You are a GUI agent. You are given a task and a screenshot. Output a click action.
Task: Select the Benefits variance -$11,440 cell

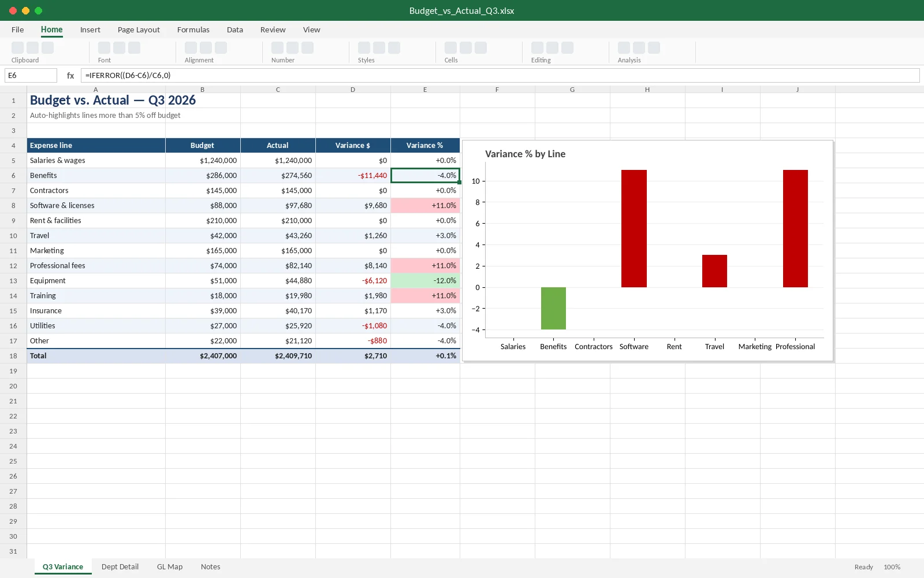click(353, 175)
